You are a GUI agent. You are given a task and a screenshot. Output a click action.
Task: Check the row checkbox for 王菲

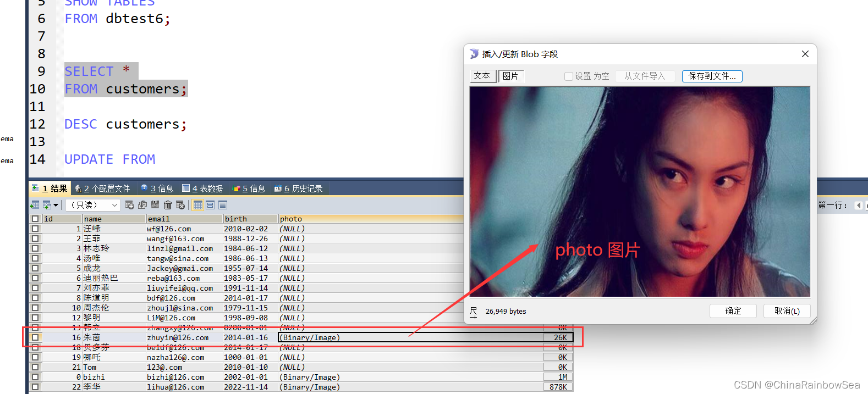[x=35, y=238]
